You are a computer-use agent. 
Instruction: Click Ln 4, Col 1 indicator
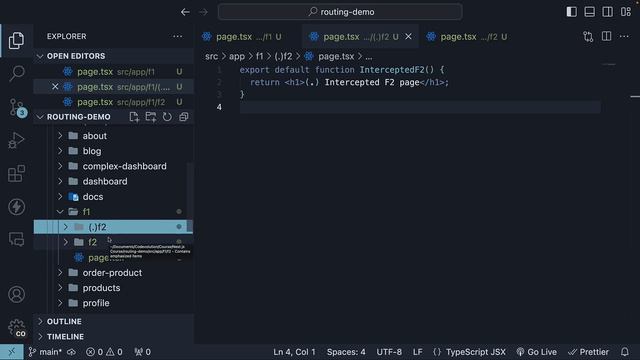(294, 352)
